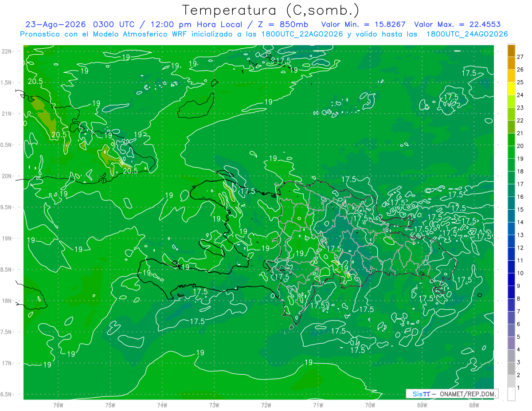Screen dimensions: 532x411
Task: Click the legend scale value "15"
Action: [x=520, y=210]
